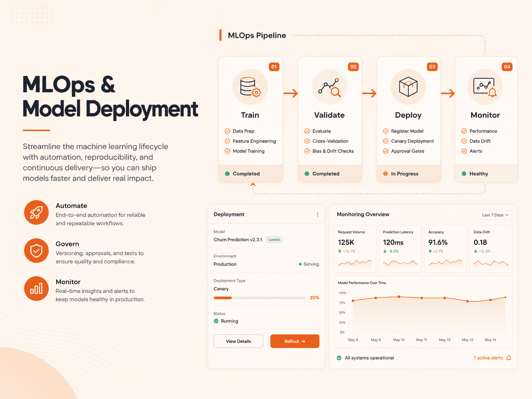
Task: Open the Deployment card kebab menu
Action: (317, 214)
